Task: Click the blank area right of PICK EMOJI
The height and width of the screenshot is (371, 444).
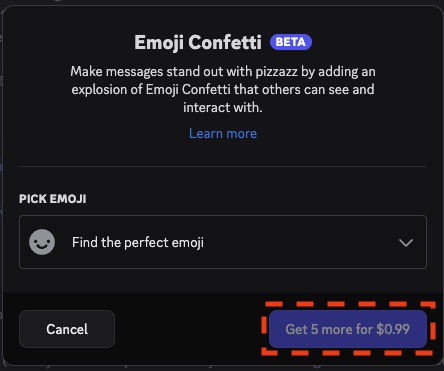Action: tap(257, 199)
